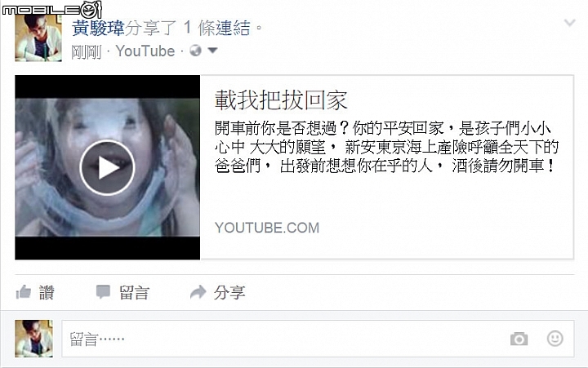Viewport: 588px width, 368px height.
Task: Click in the 留言 comment input field
Action: [x=318, y=339]
